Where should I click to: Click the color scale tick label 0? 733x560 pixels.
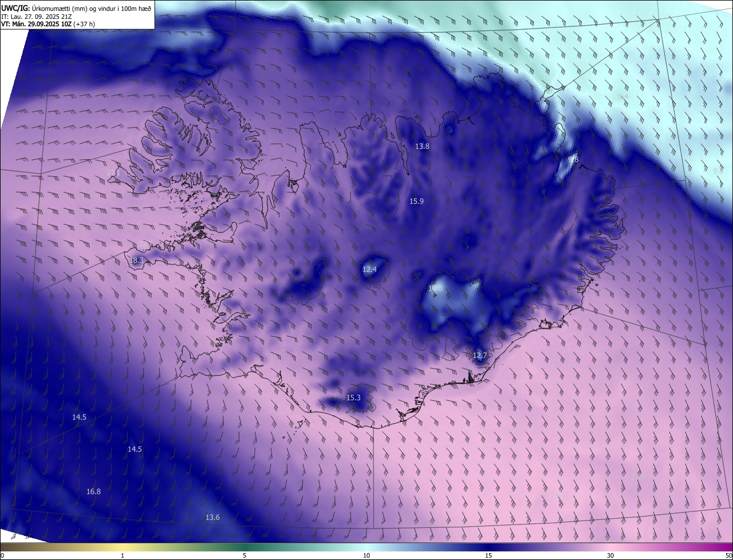pyautogui.click(x=2, y=555)
